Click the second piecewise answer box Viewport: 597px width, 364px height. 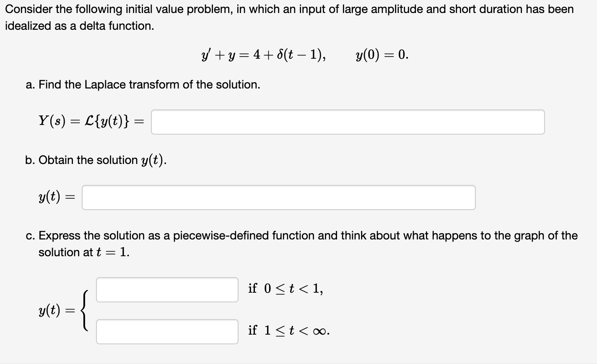pos(167,332)
